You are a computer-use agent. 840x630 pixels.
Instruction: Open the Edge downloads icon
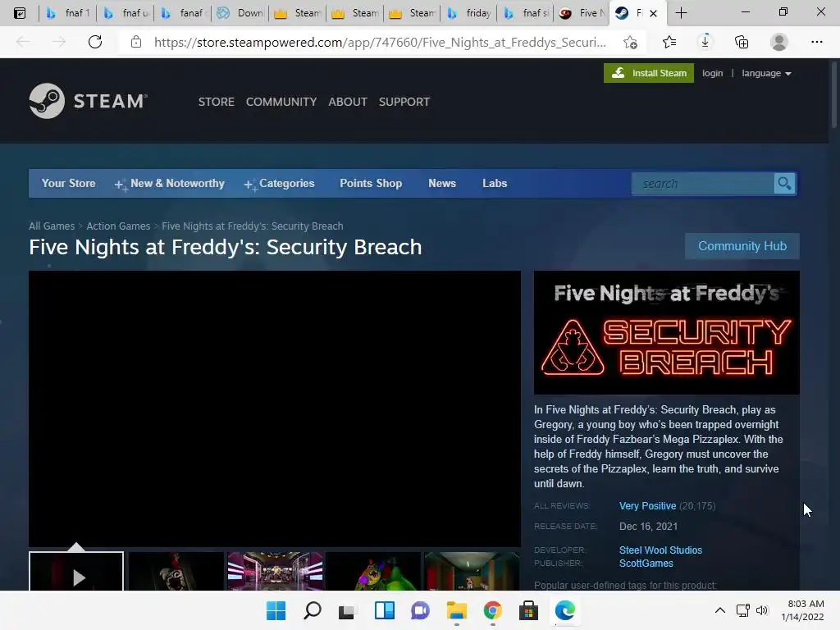coord(705,42)
